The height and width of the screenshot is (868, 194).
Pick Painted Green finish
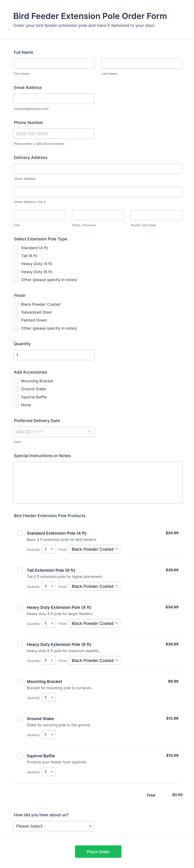pos(16,320)
